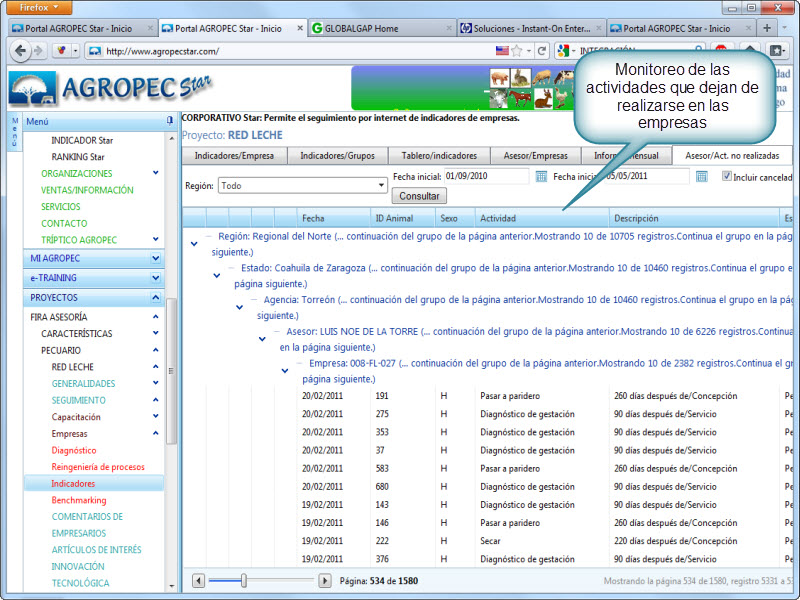The width and height of the screenshot is (800, 600).
Task: Click the AGROPEC Star logo
Action: coord(111,88)
